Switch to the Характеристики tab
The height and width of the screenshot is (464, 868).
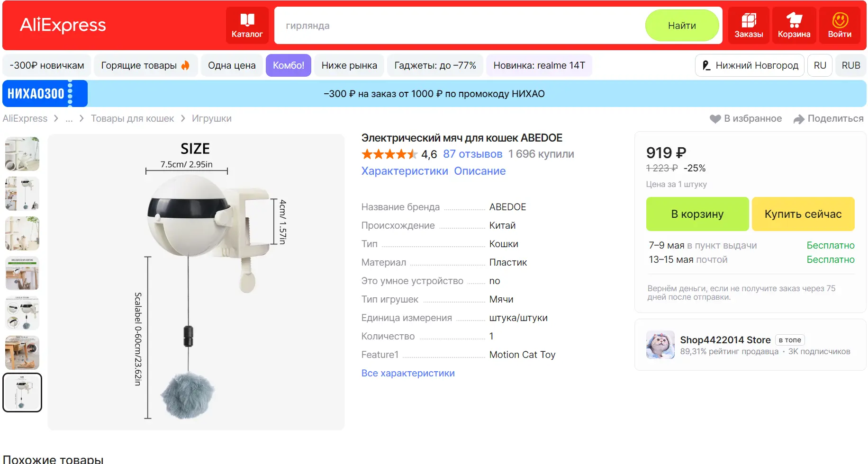click(x=405, y=171)
